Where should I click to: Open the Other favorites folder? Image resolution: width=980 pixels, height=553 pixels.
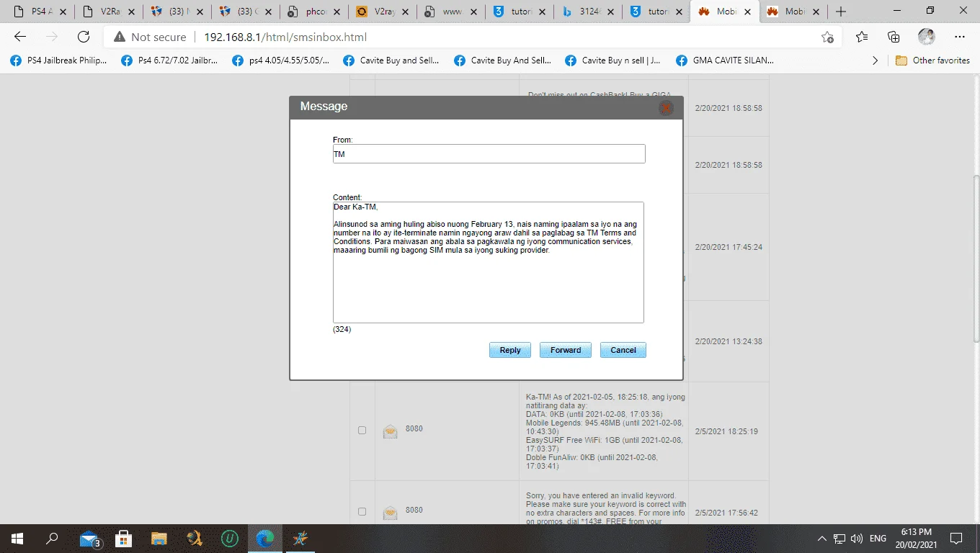coord(932,60)
